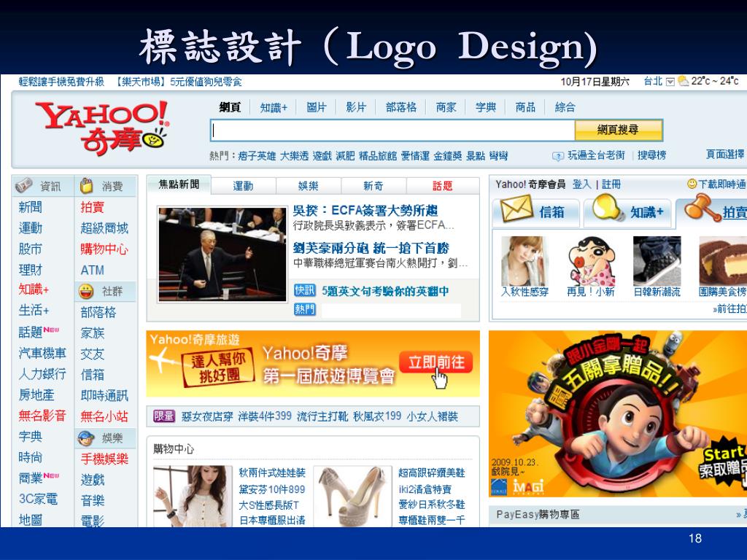Click the high heels shopping thumbnail
747x560 pixels.
352,496
